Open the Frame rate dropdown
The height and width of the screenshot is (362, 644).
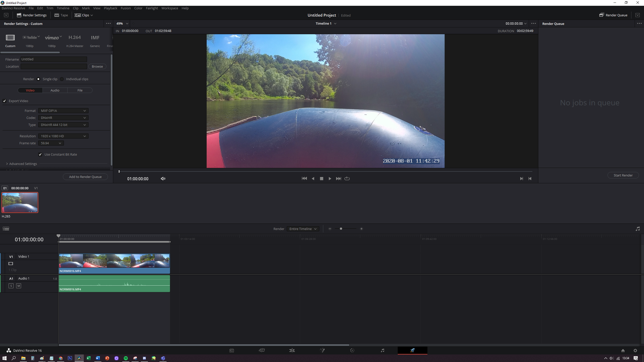[x=51, y=143]
